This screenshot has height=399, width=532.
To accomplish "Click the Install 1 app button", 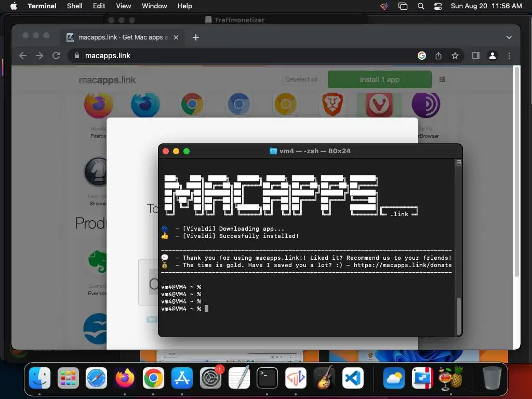I will pyautogui.click(x=380, y=79).
